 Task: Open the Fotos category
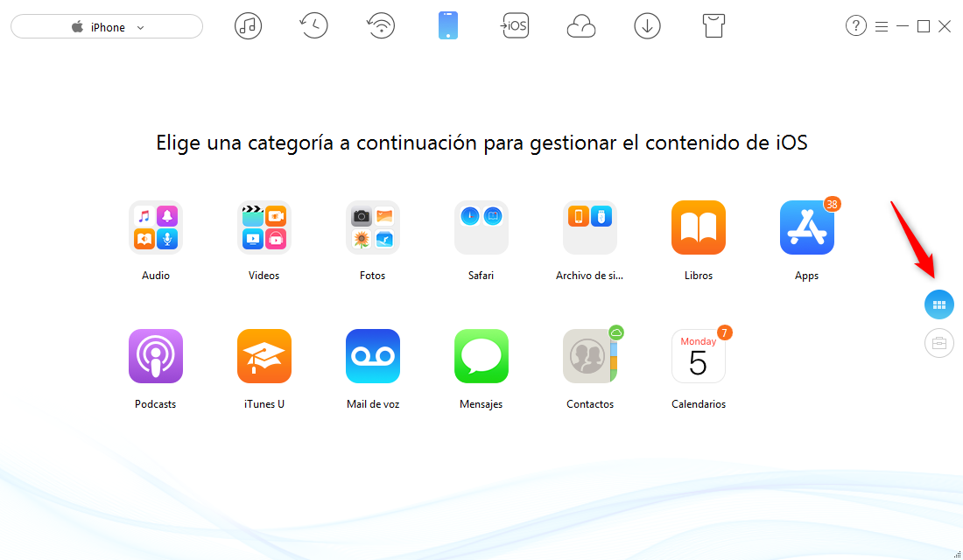372,227
